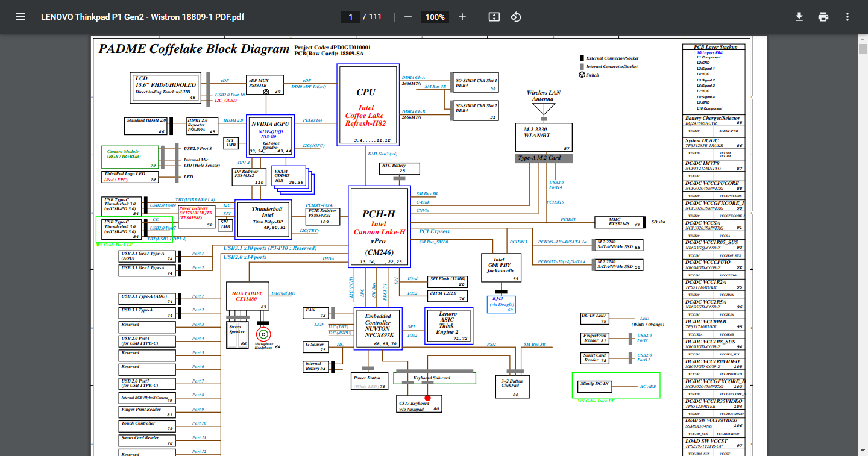Click the CS17 Keyboard w/o Numpad box

(x=420, y=404)
